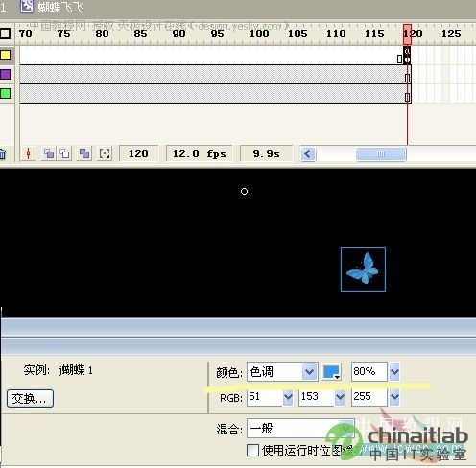
Task: Toggle purple outline square of second layer
Action: [x=6, y=75]
